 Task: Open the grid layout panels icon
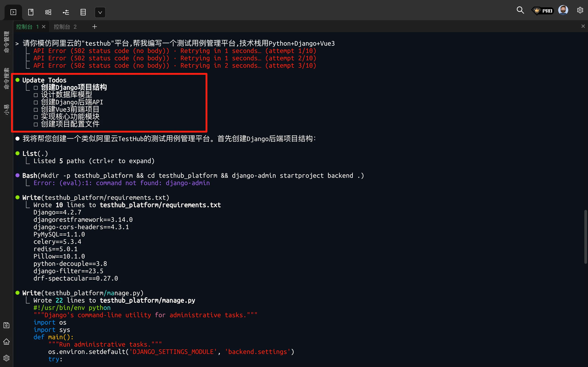click(x=48, y=12)
